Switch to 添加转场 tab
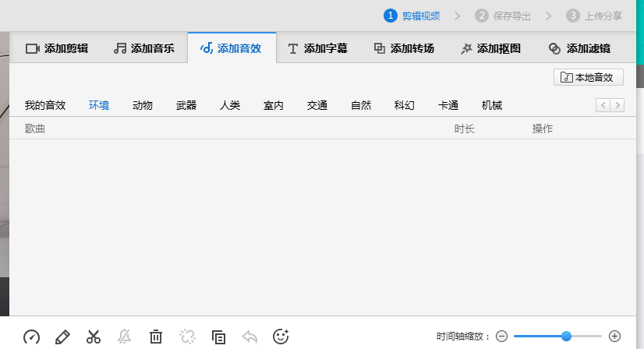The image size is (644, 349). point(404,48)
